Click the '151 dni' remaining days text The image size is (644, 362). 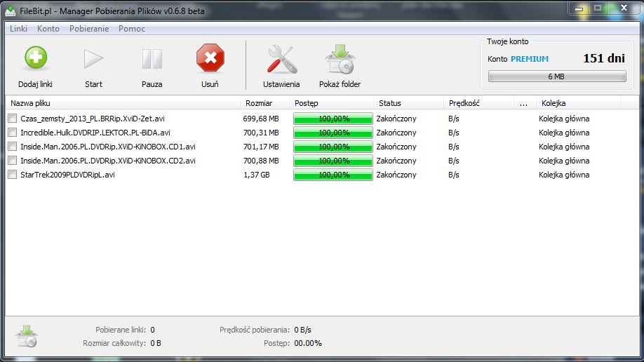pos(604,58)
